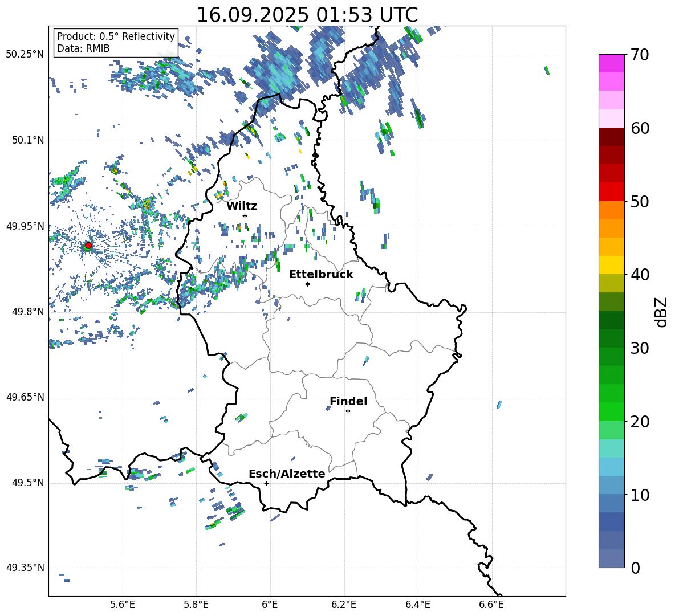Screen dimensions: 675x616
Task: Click the Ettelbruck station cross marker
Action: [307, 284]
